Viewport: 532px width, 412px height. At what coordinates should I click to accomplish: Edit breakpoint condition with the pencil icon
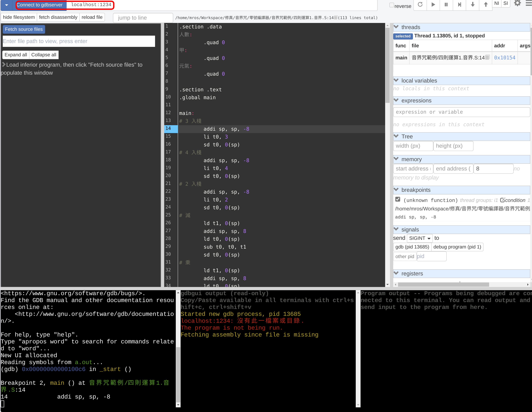[503, 200]
